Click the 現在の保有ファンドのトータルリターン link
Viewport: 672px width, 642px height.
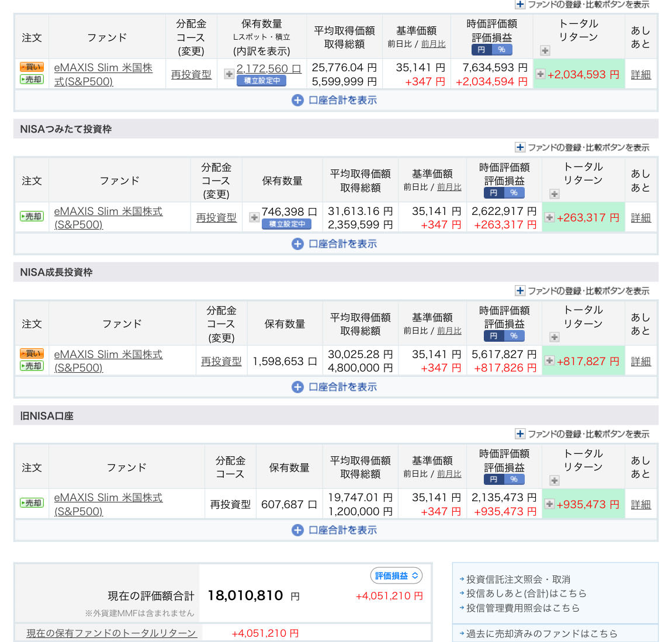111,633
